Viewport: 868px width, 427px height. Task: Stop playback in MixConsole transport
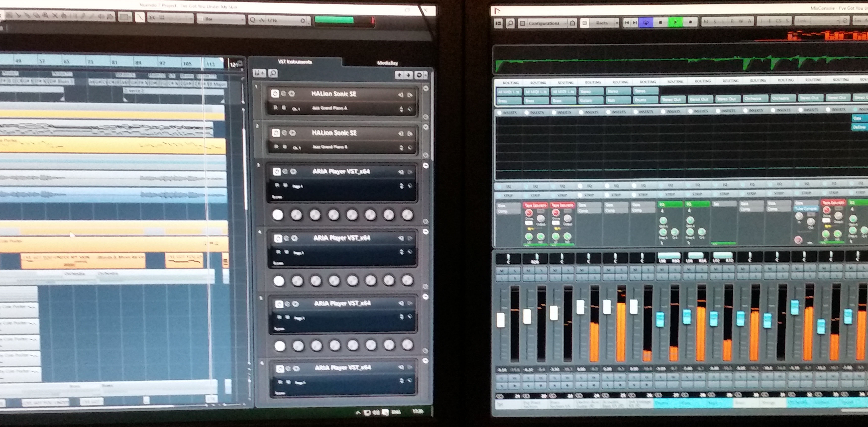tap(660, 22)
